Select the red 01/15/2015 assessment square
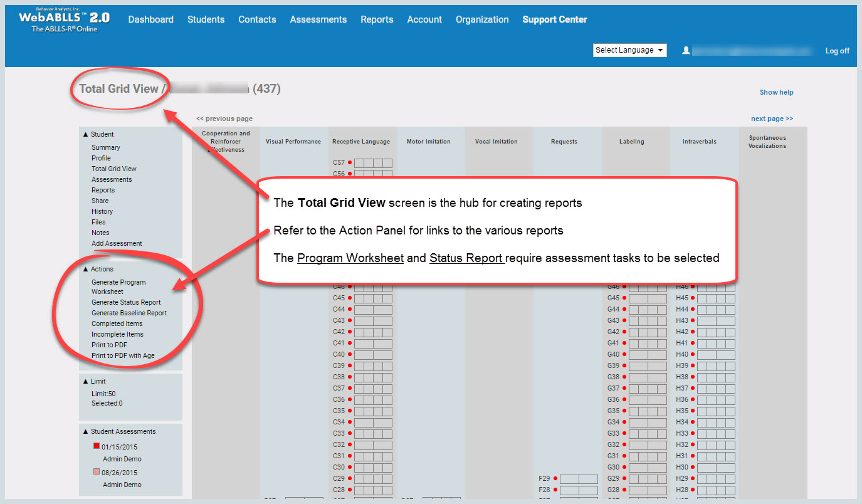862x504 pixels. [97, 446]
